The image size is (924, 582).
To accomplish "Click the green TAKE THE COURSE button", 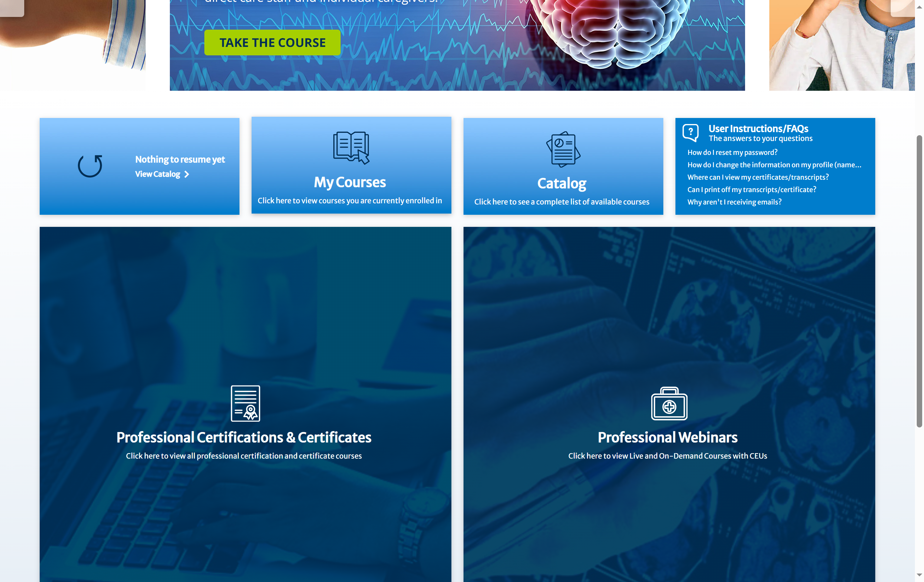I will 272,42.
